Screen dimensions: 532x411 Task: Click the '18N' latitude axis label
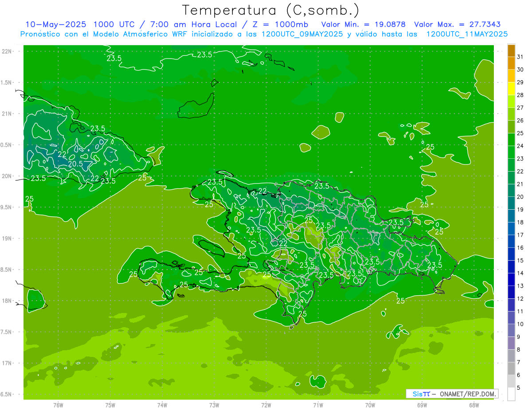[x=7, y=301]
